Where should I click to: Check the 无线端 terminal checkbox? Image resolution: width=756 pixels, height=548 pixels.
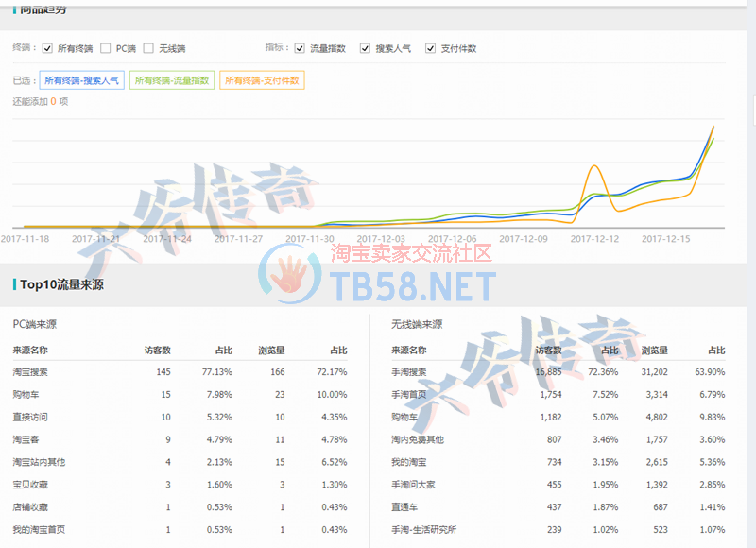tap(148, 48)
